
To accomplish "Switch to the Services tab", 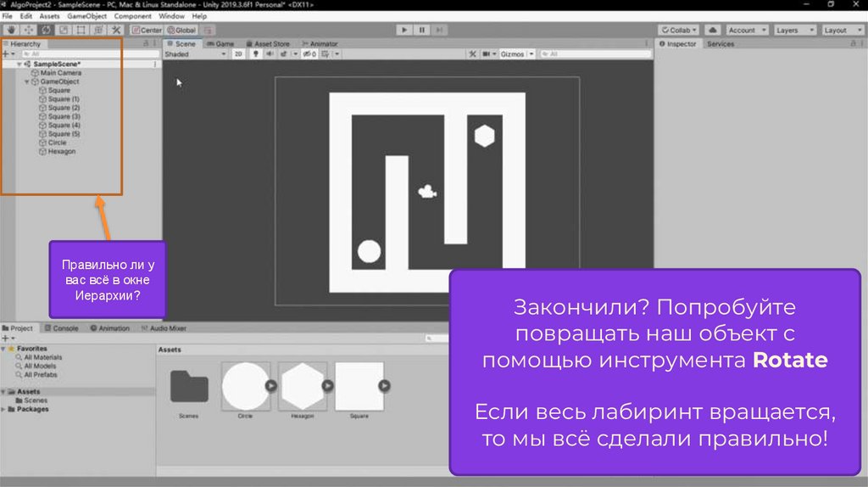I will (x=721, y=44).
